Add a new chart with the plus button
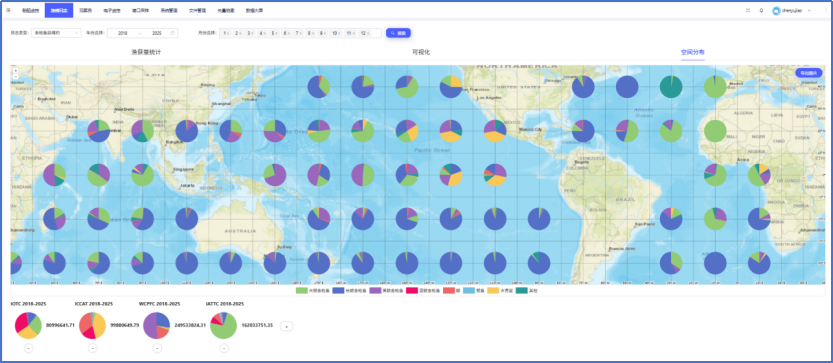Viewport: 833px width, 363px height. tap(286, 327)
